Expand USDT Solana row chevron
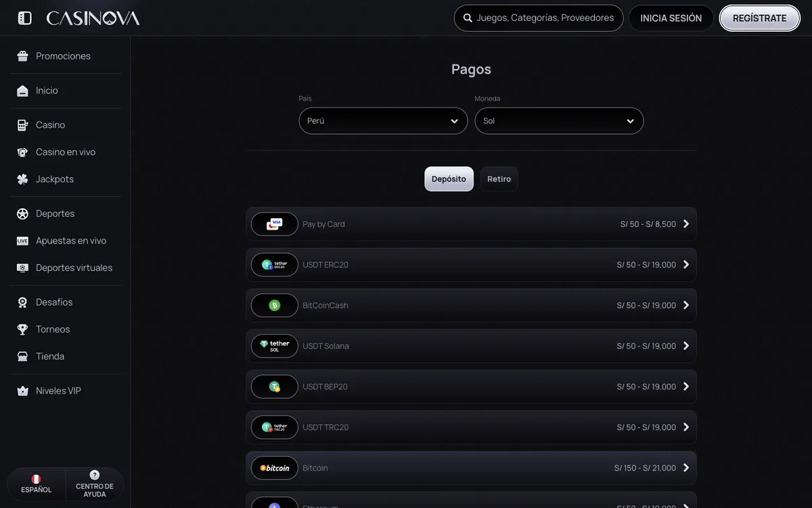The width and height of the screenshot is (812, 508). point(686,346)
